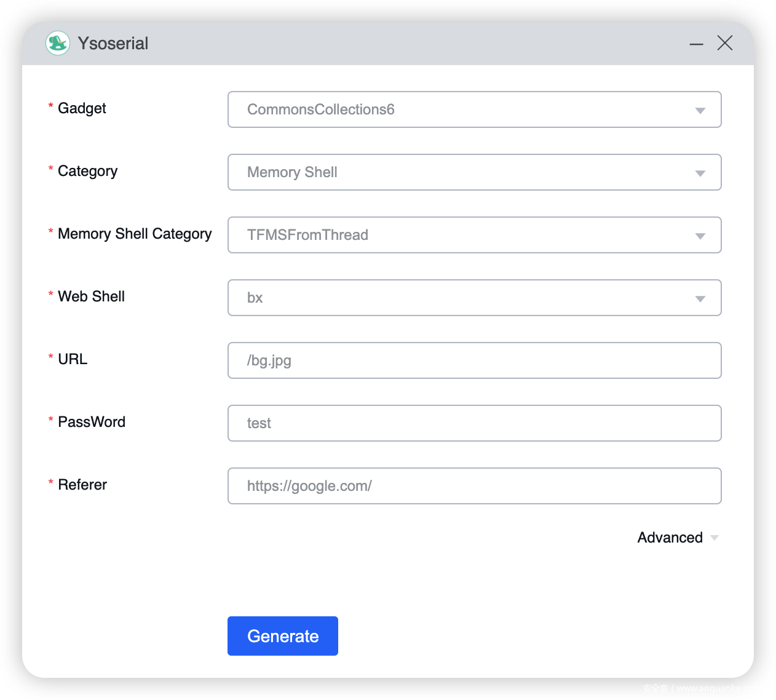Open the Category dropdown showing Memory Shell
Screen dimensions: 776x700
tap(474, 172)
